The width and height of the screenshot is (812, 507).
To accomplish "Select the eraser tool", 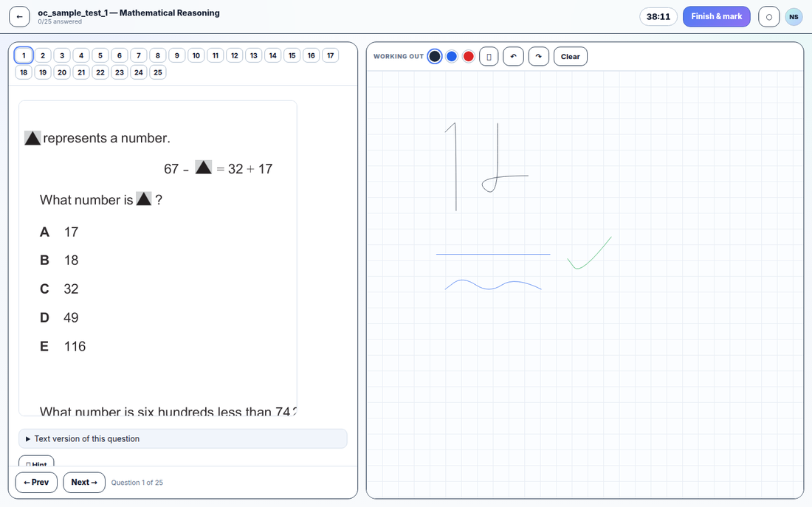I will click(x=489, y=56).
